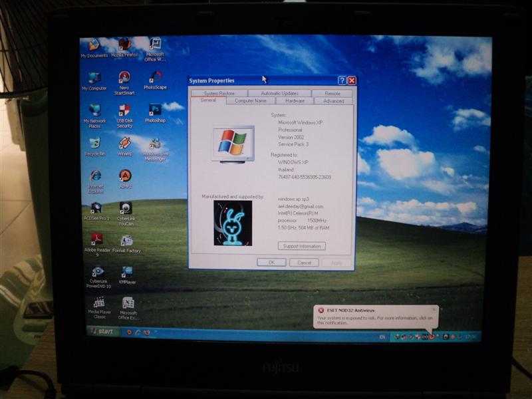532x399 pixels.
Task: Launch Adobe Reader 9
Action: click(x=97, y=244)
